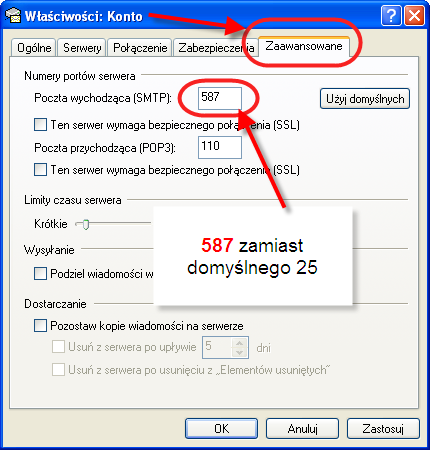Screen dimensions: 430x450
Task: Go to the Zabezpieczenia tab
Action: coord(216,48)
